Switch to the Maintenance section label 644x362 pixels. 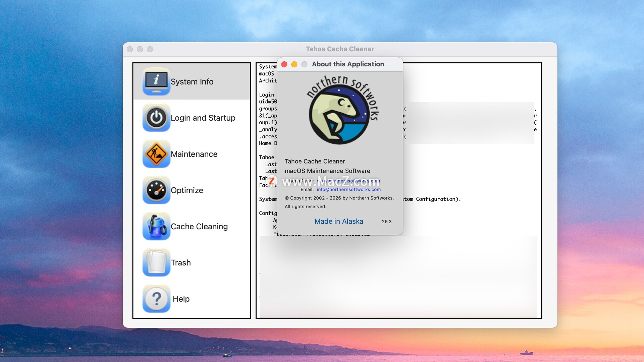[194, 154]
